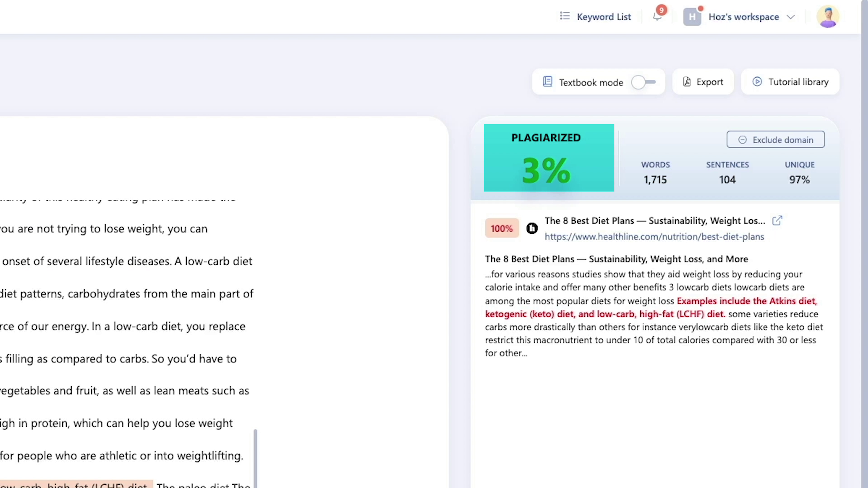The image size is (868, 488).
Task: Click the 100% match score badge
Action: pyautogui.click(x=502, y=228)
